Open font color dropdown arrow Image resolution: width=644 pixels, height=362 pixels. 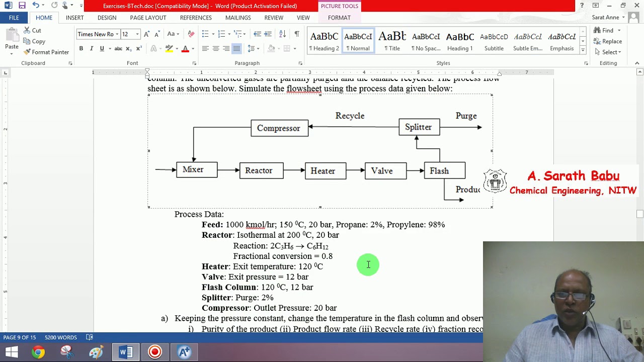pyautogui.click(x=192, y=48)
